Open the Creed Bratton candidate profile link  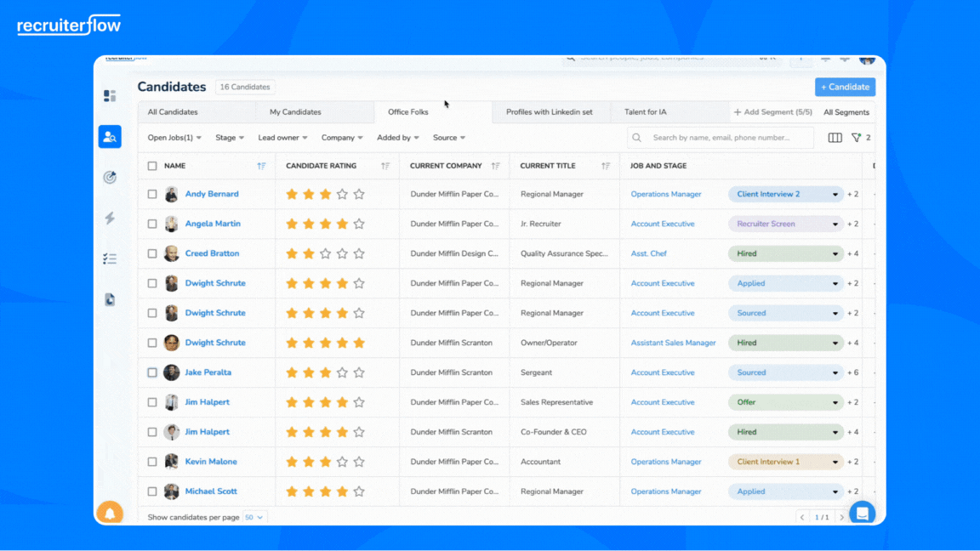[x=212, y=253]
